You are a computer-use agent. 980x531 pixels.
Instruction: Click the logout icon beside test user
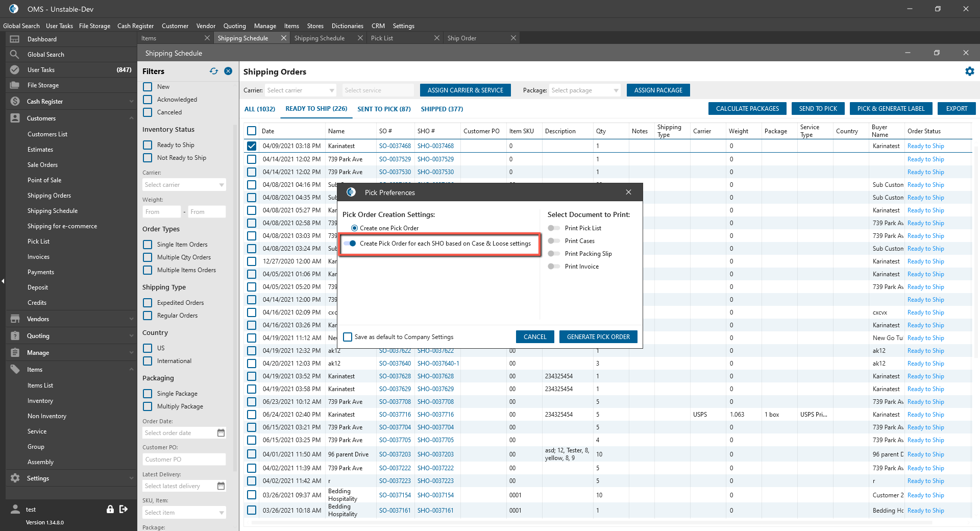tap(124, 509)
